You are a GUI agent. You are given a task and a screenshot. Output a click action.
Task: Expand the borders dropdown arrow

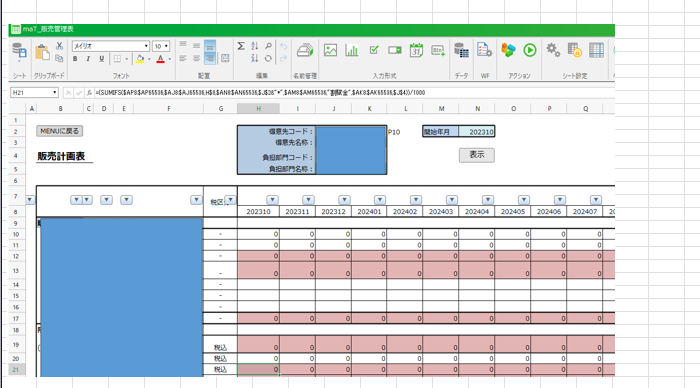point(126,59)
